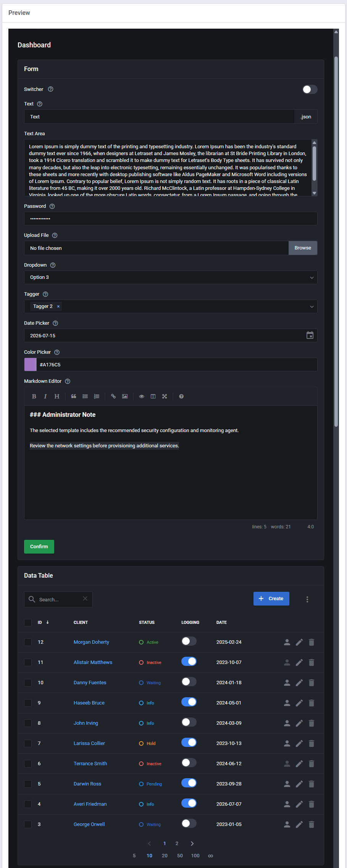The height and width of the screenshot is (868, 347).
Task: Click the page vertical scrollbar
Action: click(336, 241)
